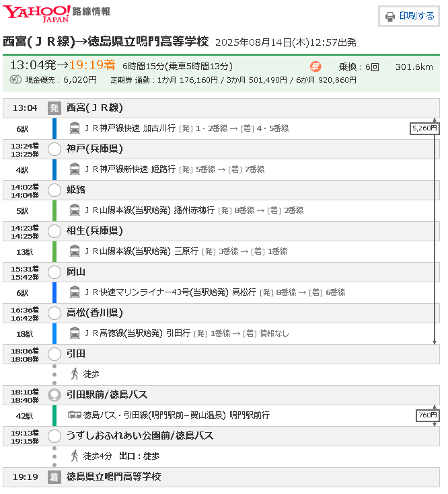Click the 5駅 stop count for 播州赤穂行

22,211
